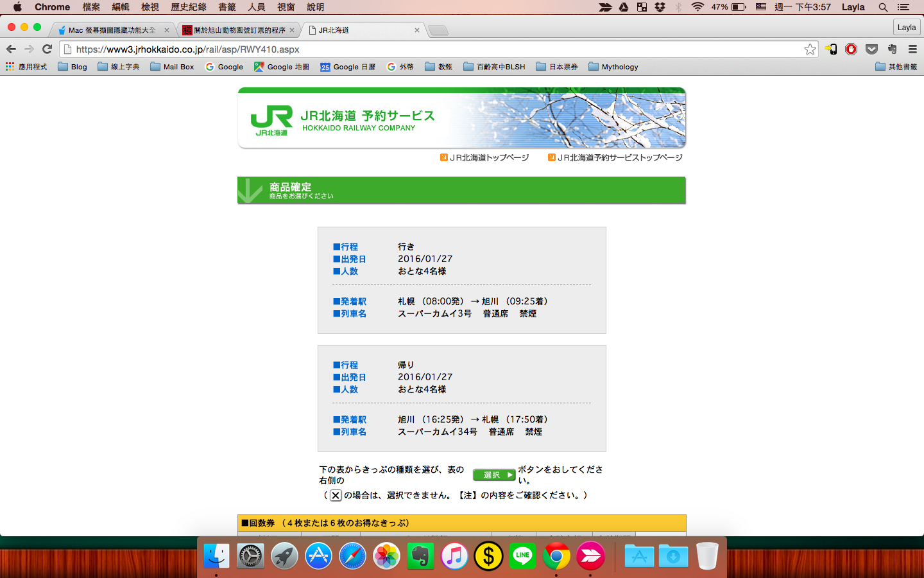Screen dimensions: 924x578
Task: Click the Layla profile button in Chrome
Action: pos(907,27)
